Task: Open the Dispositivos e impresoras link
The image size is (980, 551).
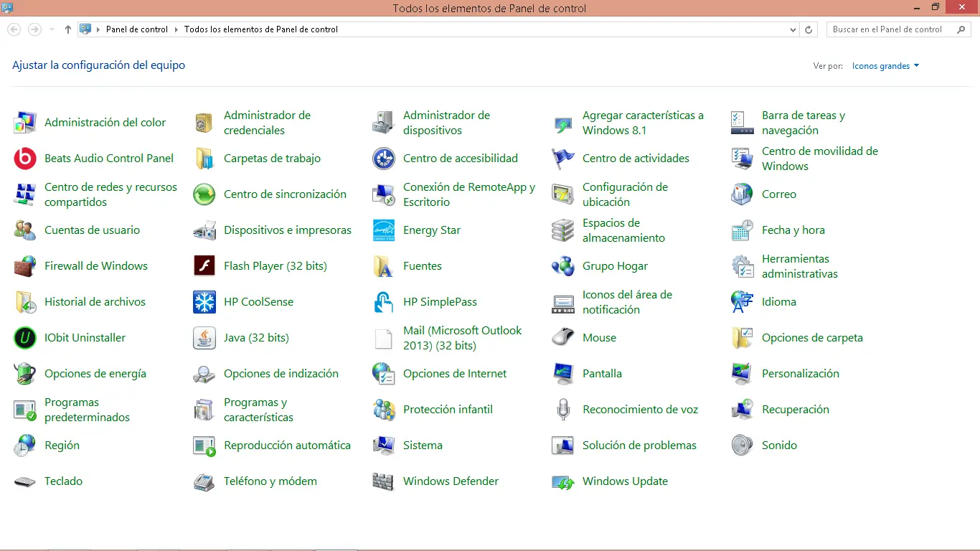Action: [x=288, y=230]
